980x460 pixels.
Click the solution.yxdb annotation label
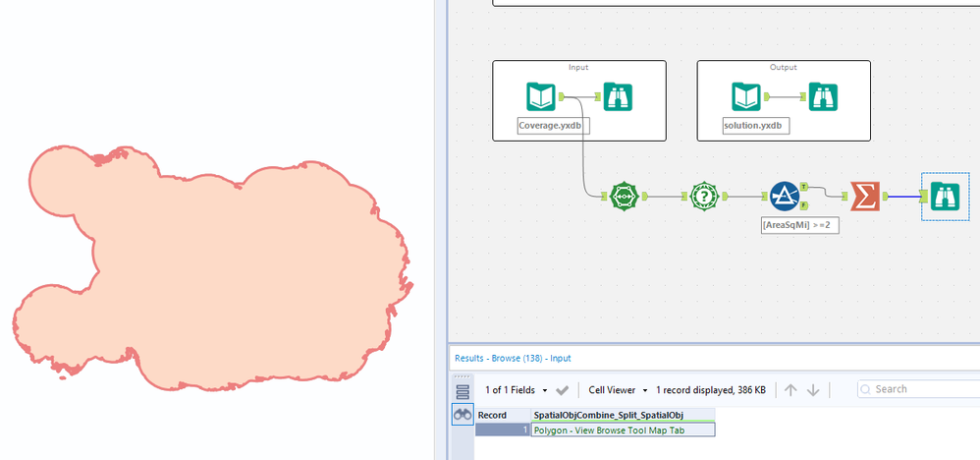[756, 126]
